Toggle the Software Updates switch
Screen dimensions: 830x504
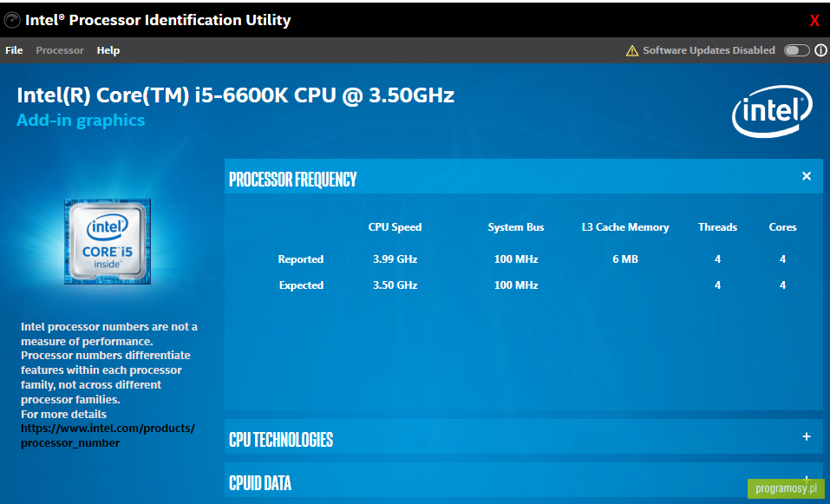[797, 50]
